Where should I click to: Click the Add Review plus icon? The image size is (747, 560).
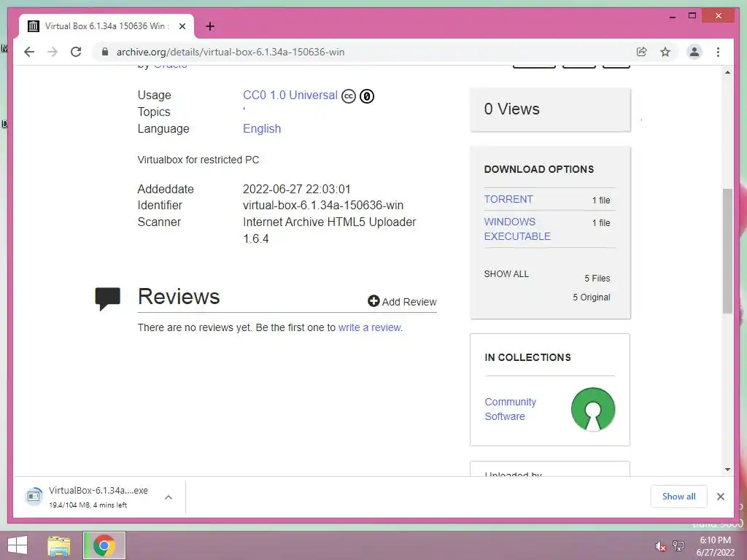[x=373, y=301]
